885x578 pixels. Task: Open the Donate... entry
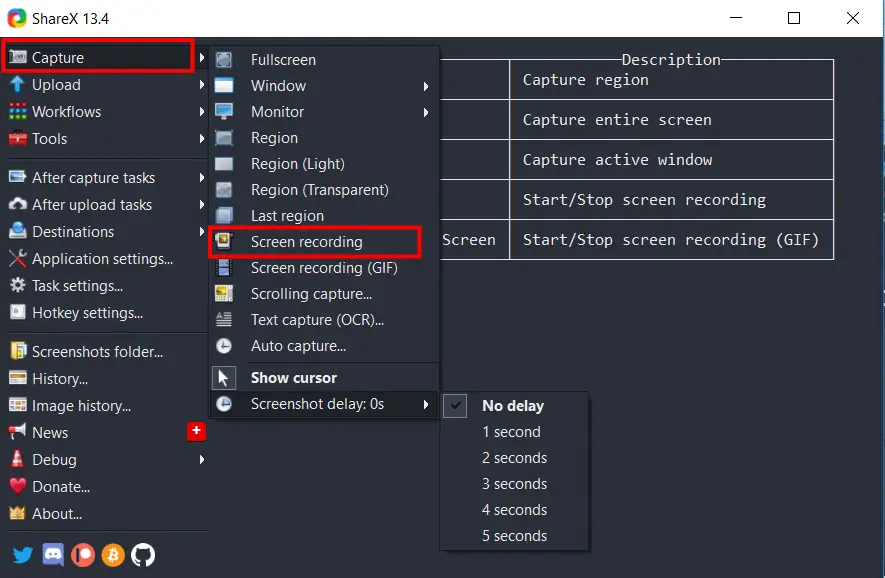(x=106, y=486)
